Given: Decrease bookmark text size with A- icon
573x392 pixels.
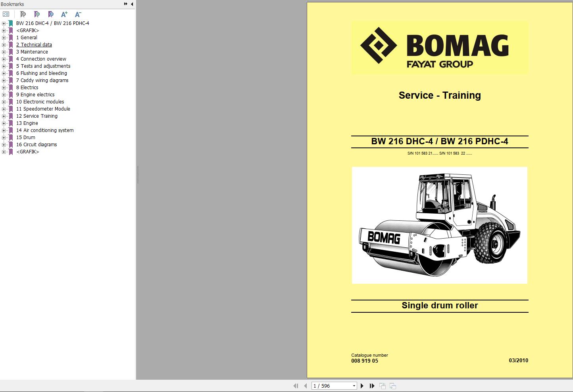Looking at the screenshot, I should (78, 14).
